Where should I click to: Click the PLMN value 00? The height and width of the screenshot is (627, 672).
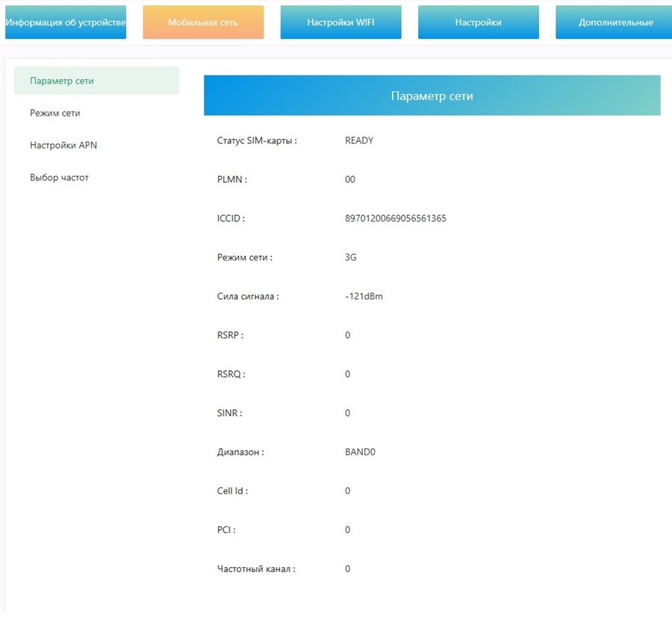pos(349,180)
